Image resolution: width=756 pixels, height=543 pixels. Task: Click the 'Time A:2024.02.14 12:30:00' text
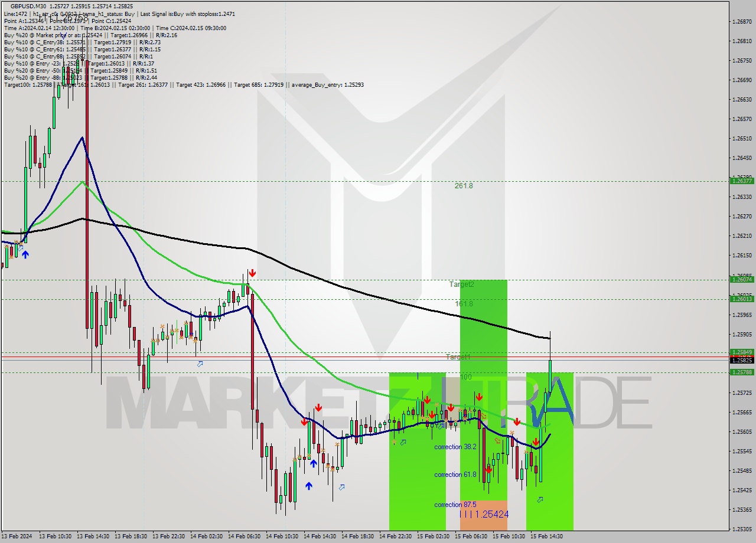pos(39,28)
